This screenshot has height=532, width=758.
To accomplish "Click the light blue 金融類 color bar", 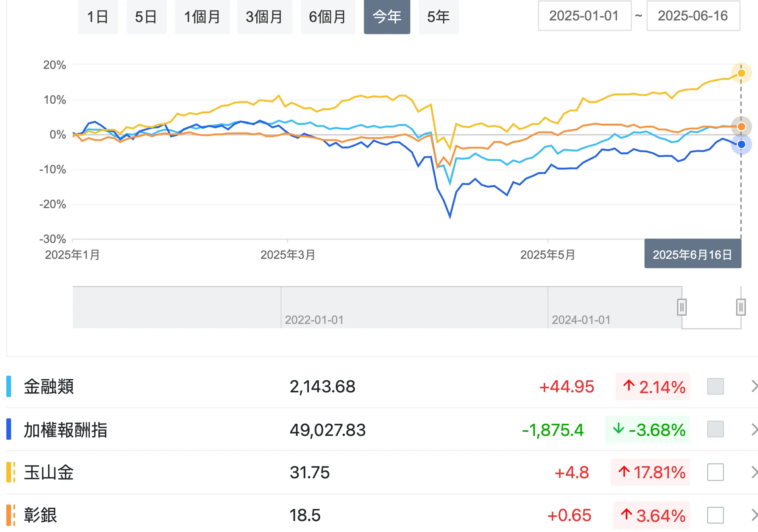I will point(9,386).
